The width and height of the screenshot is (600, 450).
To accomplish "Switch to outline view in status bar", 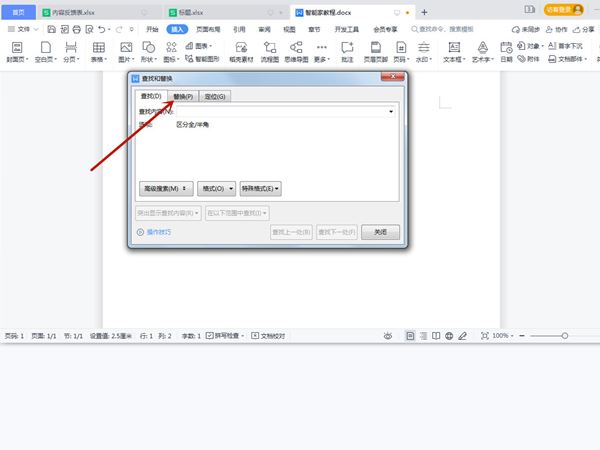I will pyautogui.click(x=423, y=336).
